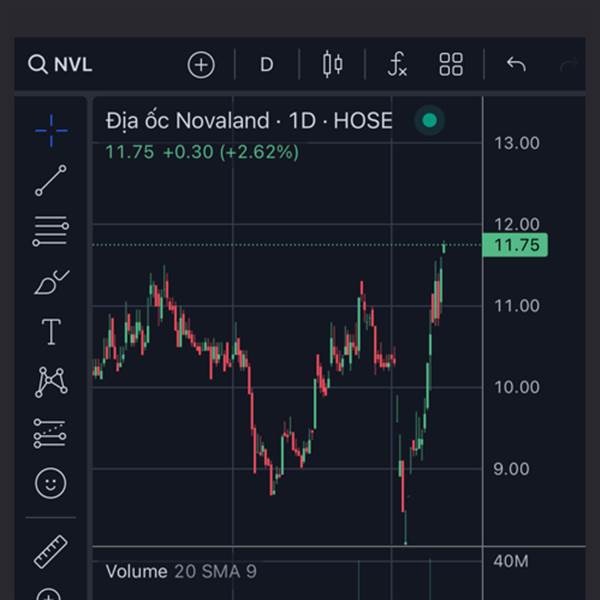Open the indicators fx menu
Screen dimensions: 600x600
(x=397, y=64)
